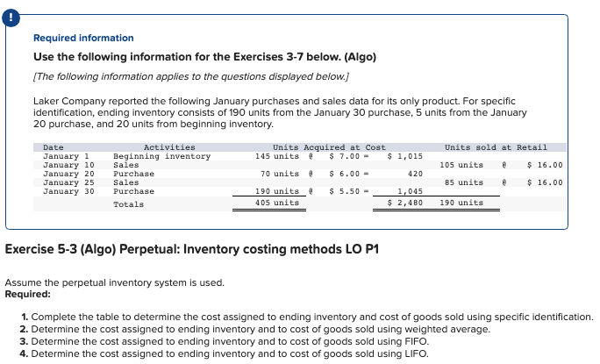Click 'Units Acquired at Cost' column header
Image resolution: width=600 pixels, height=364 pixels.
[329, 147]
